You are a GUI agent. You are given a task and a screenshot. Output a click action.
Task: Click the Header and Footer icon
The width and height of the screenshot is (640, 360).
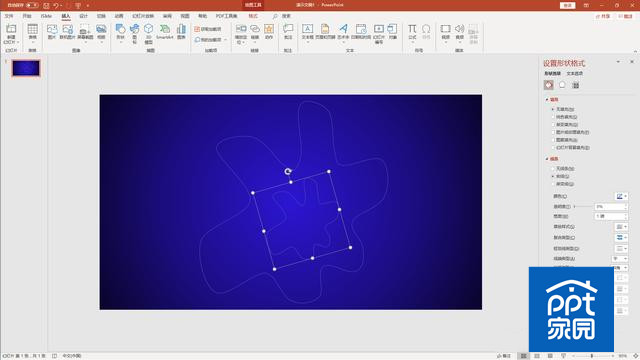(325, 29)
